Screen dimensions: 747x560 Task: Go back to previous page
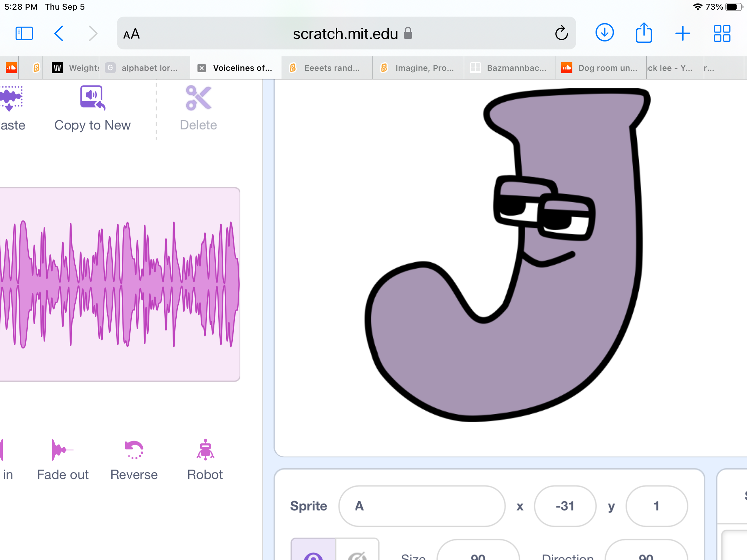click(x=59, y=34)
